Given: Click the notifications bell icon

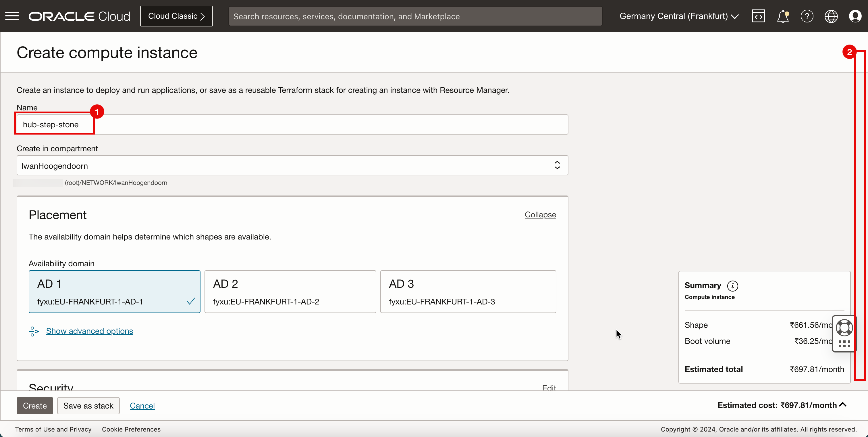Looking at the screenshot, I should (782, 16).
